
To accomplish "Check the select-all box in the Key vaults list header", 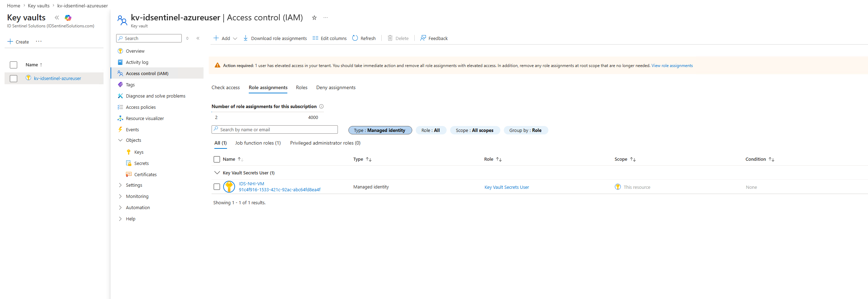I will click(14, 65).
